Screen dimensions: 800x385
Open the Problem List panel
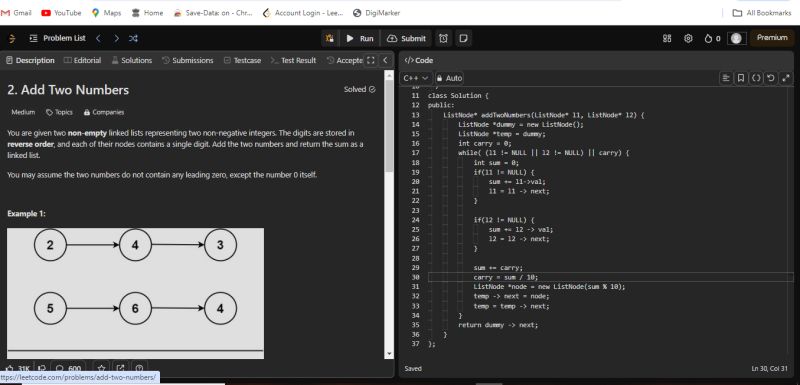click(x=58, y=38)
